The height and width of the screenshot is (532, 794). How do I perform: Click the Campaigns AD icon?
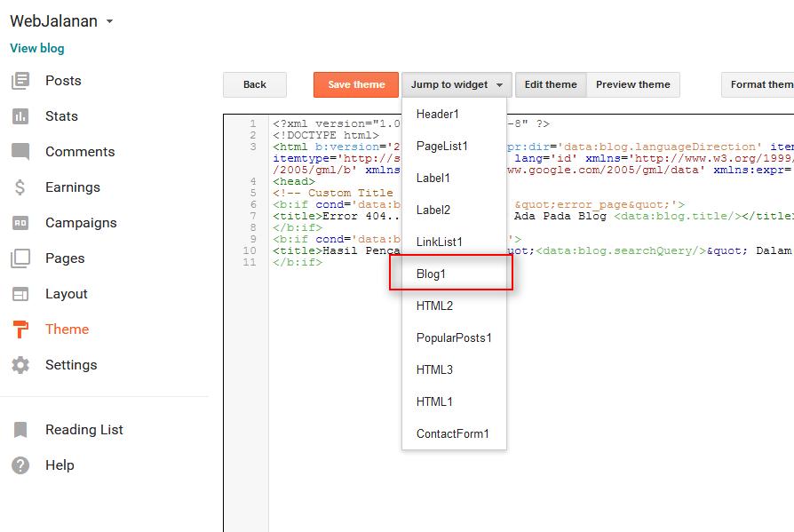tap(20, 223)
